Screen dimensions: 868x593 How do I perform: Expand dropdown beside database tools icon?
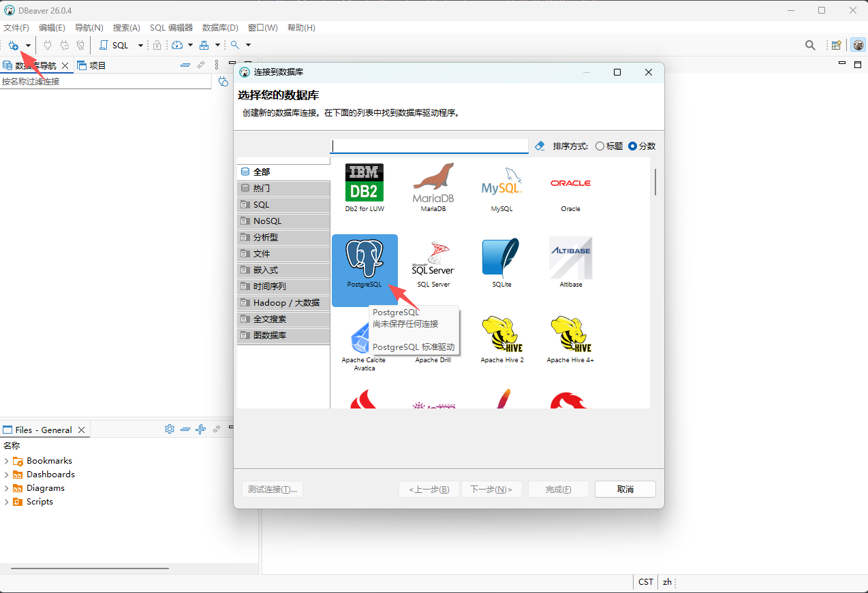pyautogui.click(x=217, y=46)
